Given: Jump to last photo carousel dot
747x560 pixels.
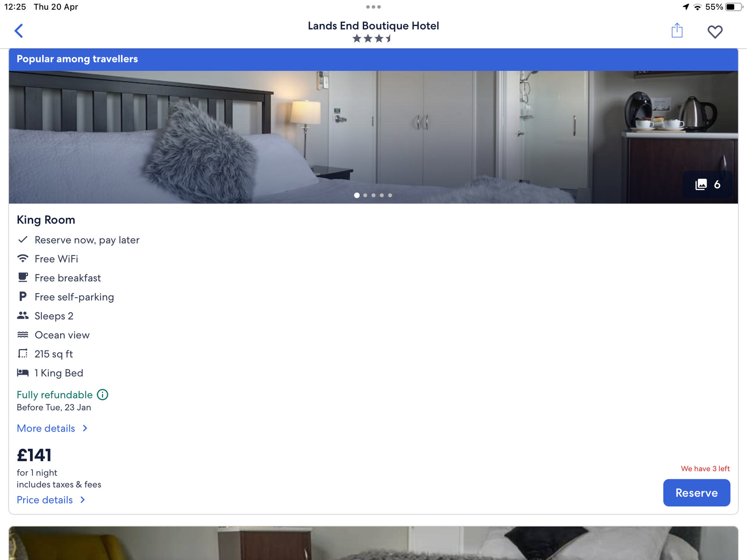Looking at the screenshot, I should pyautogui.click(x=390, y=195).
